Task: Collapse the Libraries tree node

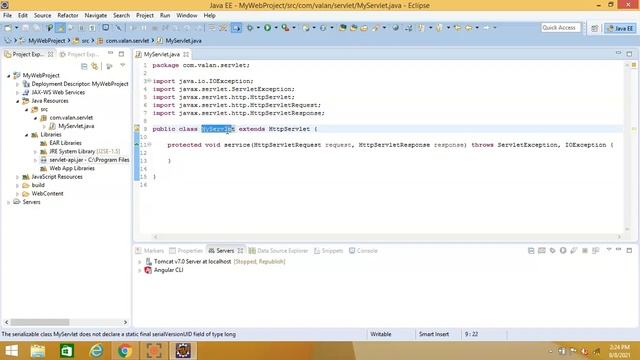Action: tap(27, 135)
